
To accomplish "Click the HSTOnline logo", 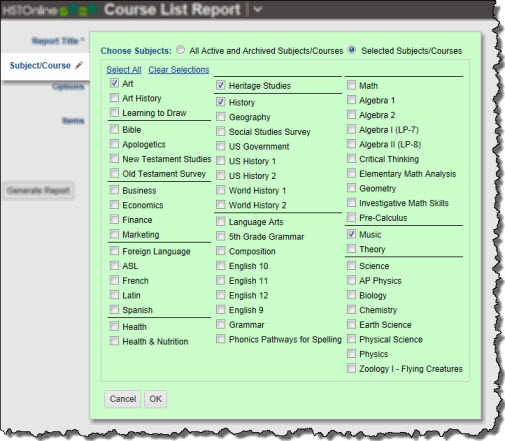I will (49, 10).
